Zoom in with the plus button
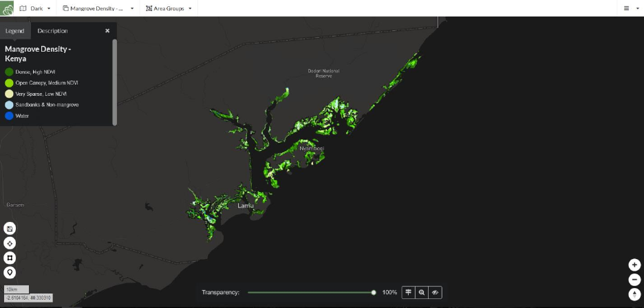Viewport: 644px width, 308px height. 634,265
